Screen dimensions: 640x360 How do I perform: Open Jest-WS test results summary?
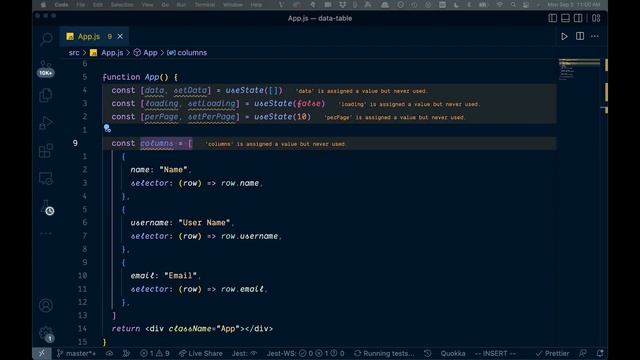point(305,353)
